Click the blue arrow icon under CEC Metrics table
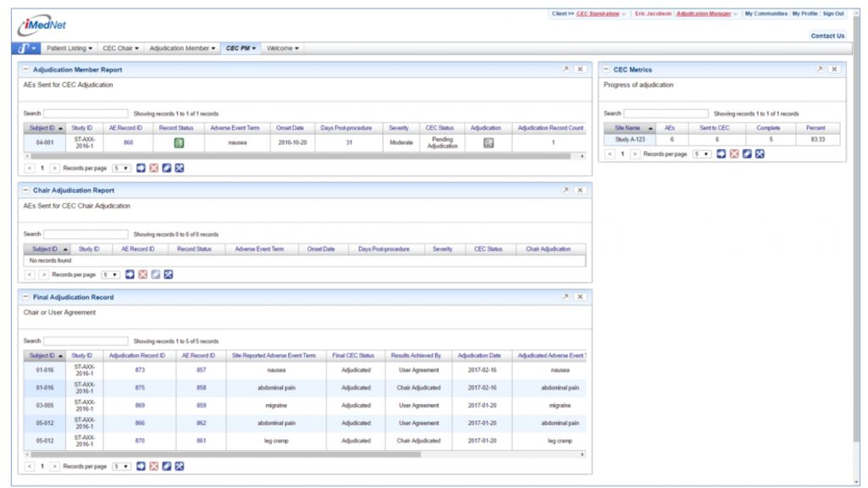The height and width of the screenshot is (488, 868). click(721, 154)
